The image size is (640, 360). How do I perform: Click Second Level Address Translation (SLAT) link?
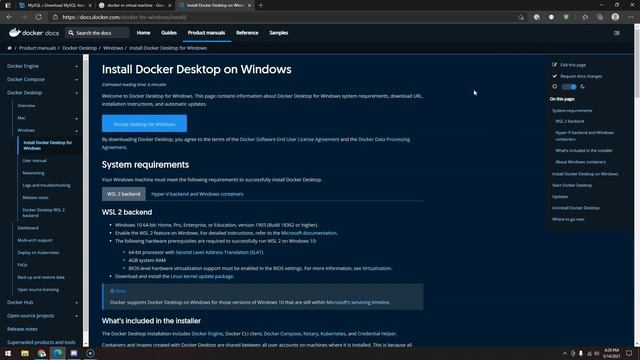[x=219, y=252]
